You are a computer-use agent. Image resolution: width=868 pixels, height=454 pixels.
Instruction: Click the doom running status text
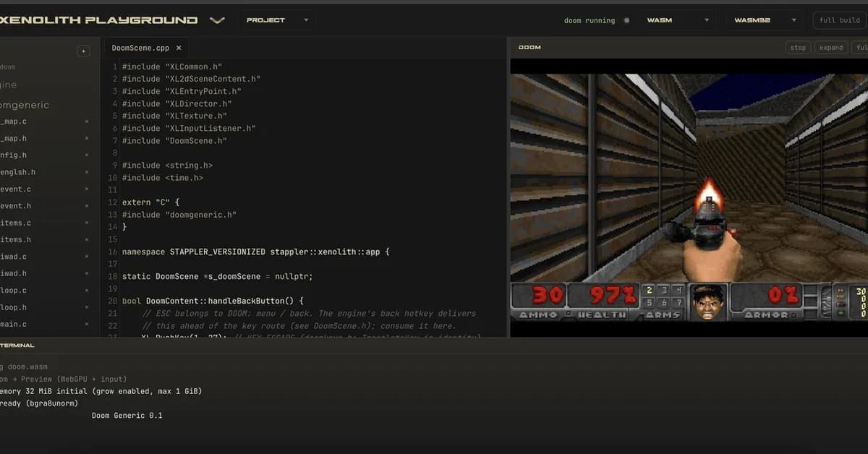pyautogui.click(x=590, y=20)
